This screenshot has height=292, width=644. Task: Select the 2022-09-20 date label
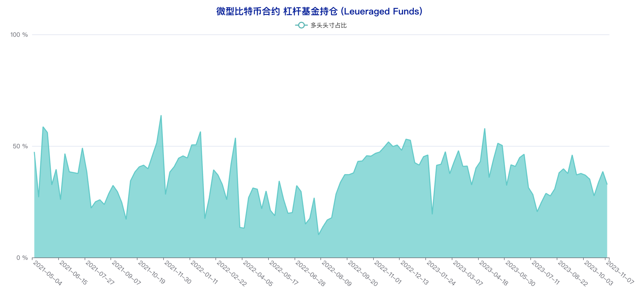362,273
